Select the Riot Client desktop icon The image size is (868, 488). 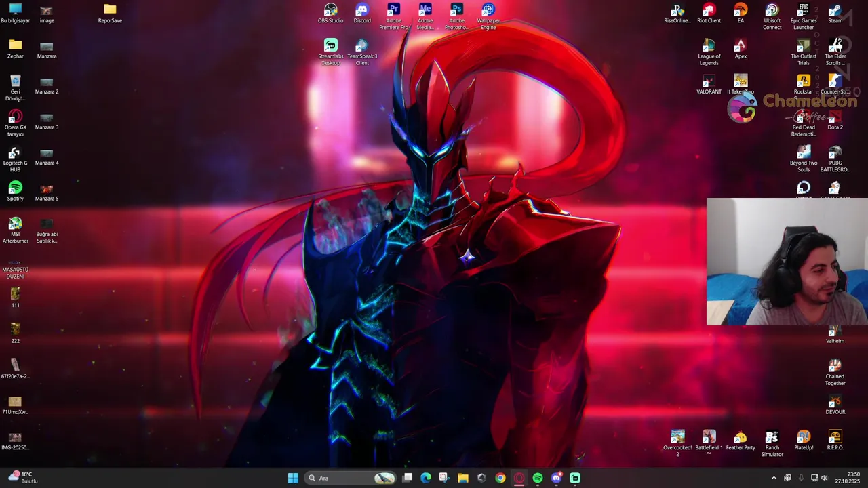(x=709, y=14)
